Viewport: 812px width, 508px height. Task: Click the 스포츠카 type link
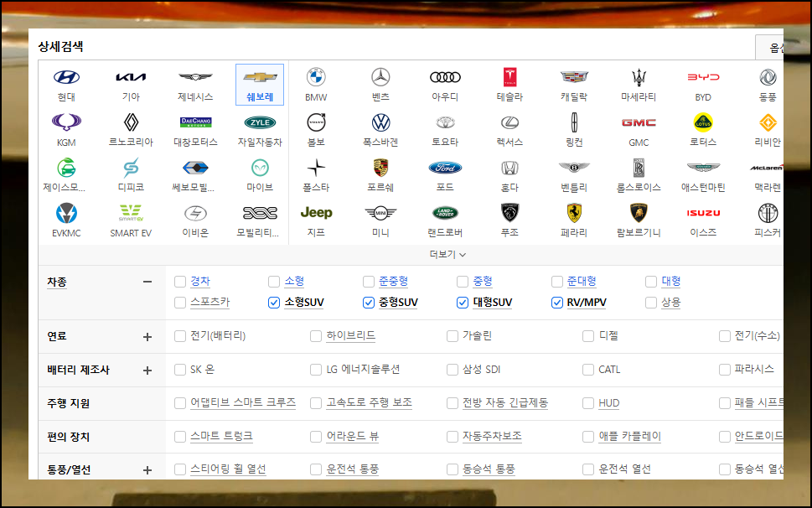tap(209, 302)
